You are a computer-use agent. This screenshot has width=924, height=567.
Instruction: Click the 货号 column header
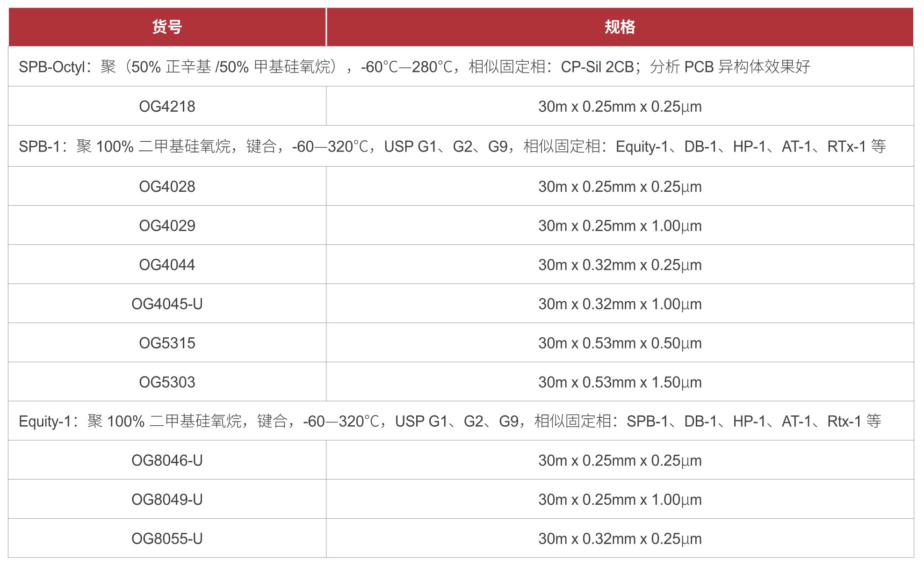pos(167,27)
